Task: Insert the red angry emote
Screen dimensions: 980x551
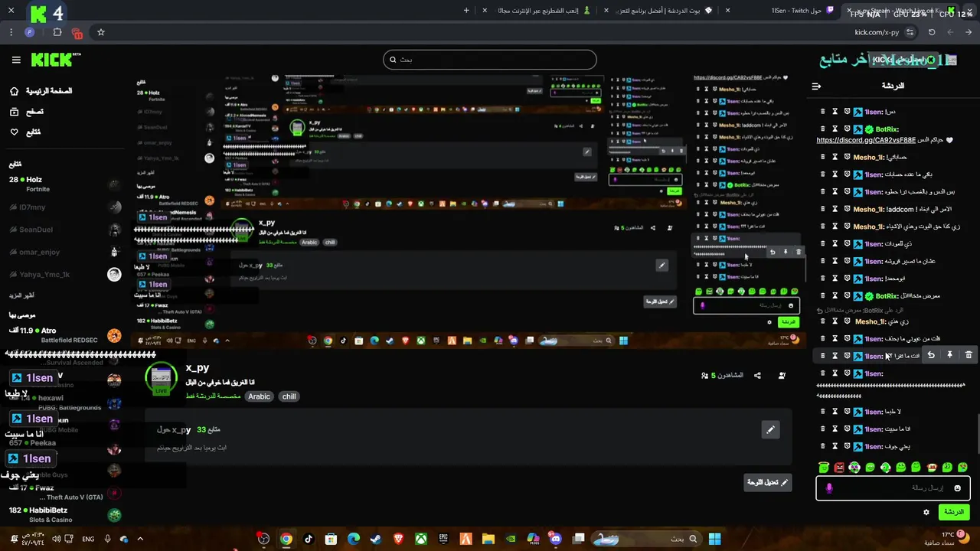Action: click(839, 467)
